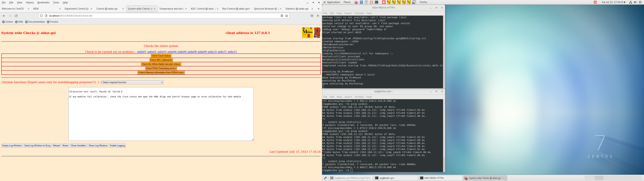Image resolution: width=644 pixels, height=181 pixels.
Task: Expand Select required function dropdown
Action: (133, 82)
